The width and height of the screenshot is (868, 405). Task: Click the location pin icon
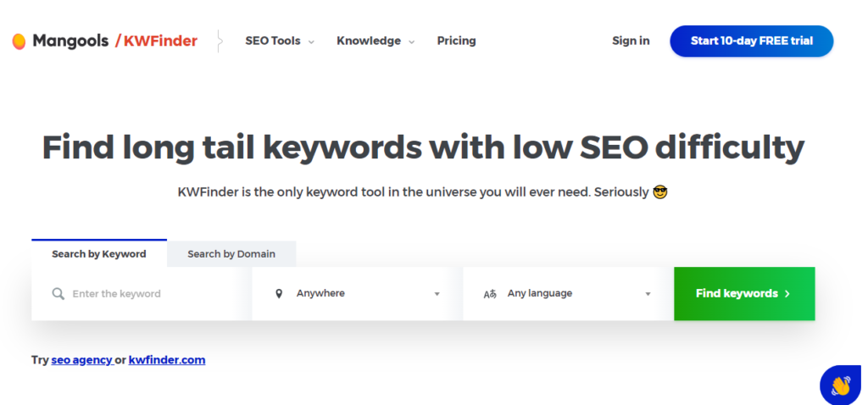(x=279, y=294)
